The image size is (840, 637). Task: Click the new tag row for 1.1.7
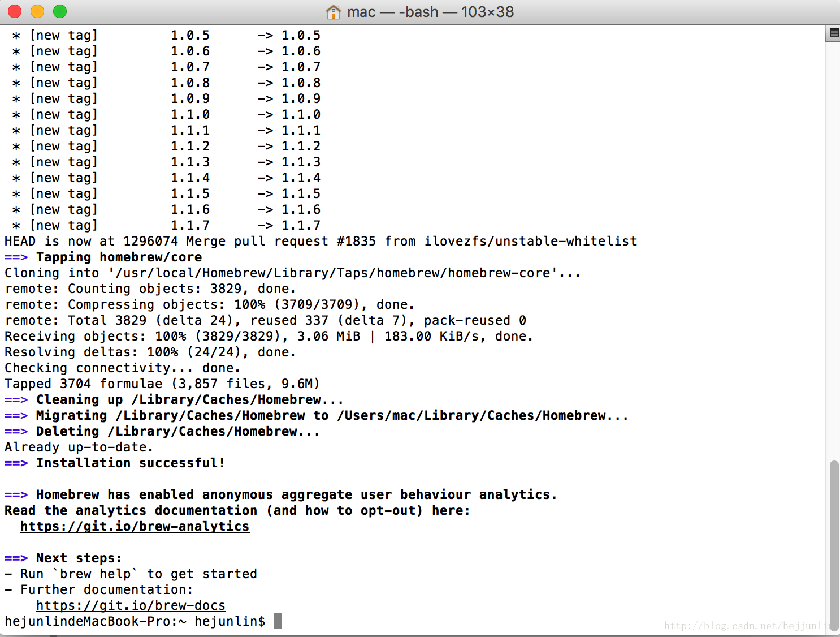pos(166,225)
